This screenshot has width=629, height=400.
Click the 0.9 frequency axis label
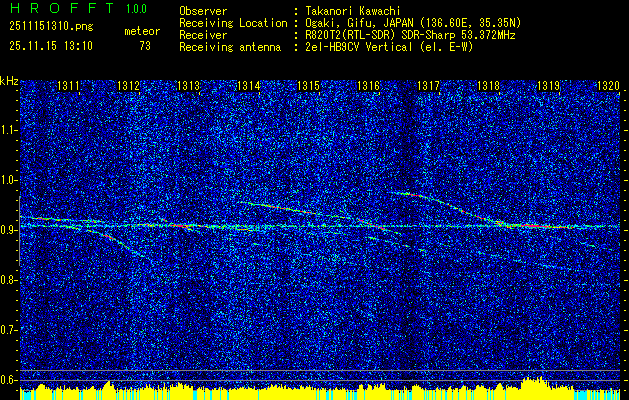(9, 230)
